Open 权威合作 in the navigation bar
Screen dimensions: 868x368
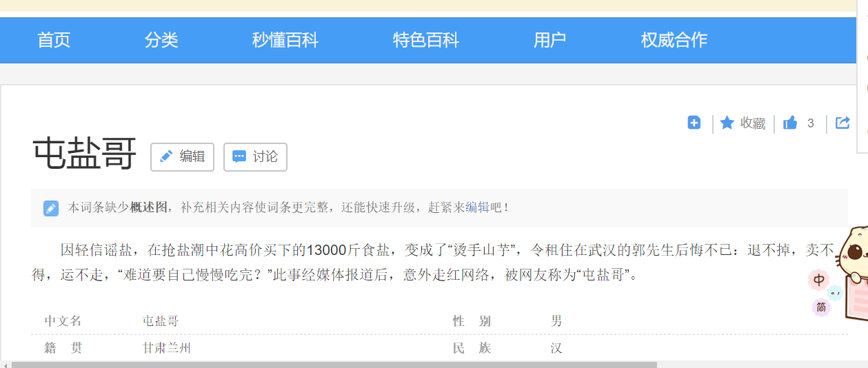tap(674, 40)
